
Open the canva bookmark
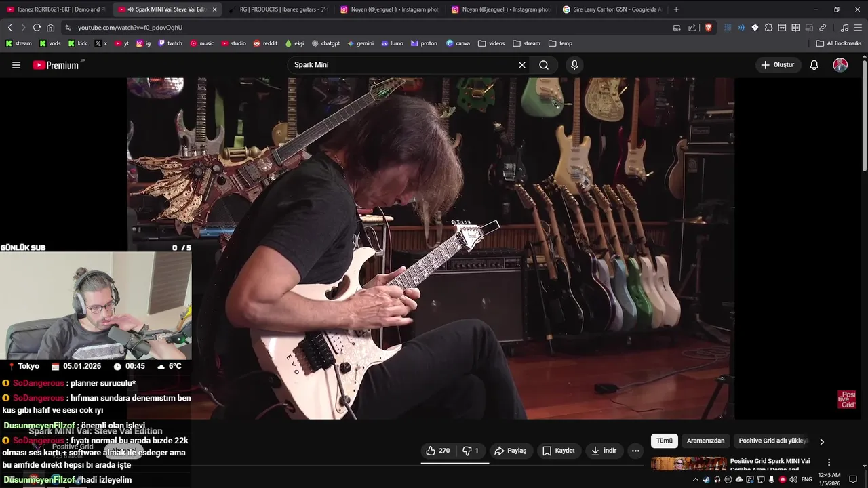458,43
